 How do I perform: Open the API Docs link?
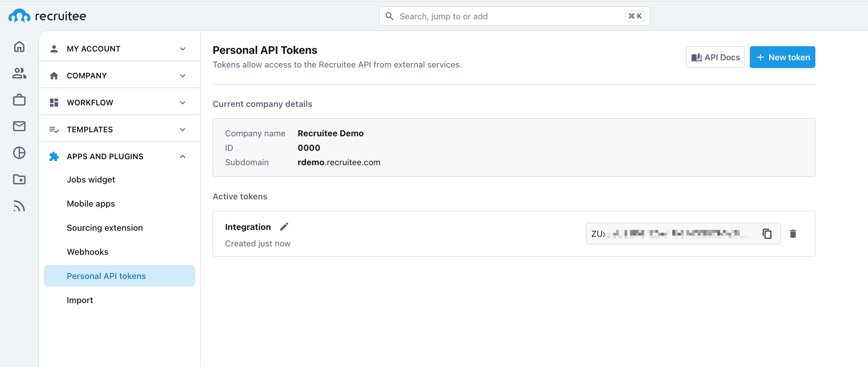pyautogui.click(x=715, y=57)
